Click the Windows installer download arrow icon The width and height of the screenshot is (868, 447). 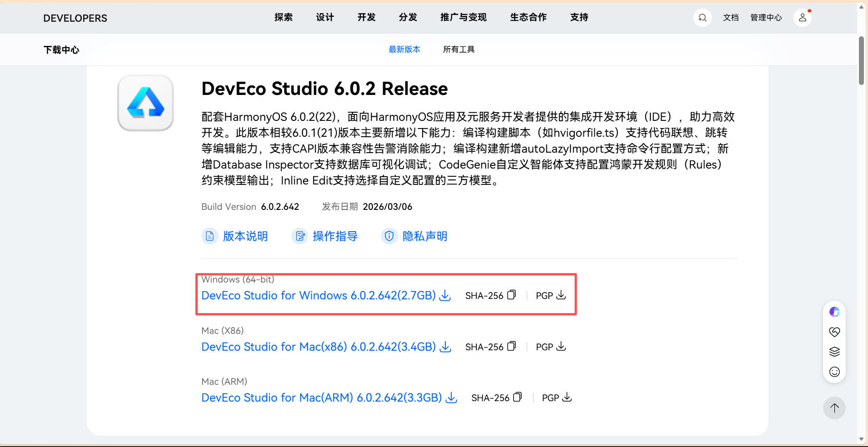coord(446,296)
